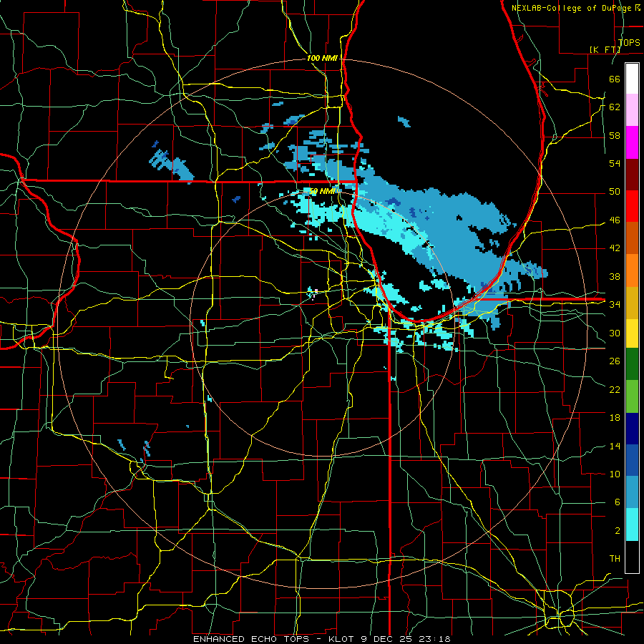Image resolution: width=644 pixels, height=644 pixels.
Task: Click the "62" legend value
Action: click(615, 107)
